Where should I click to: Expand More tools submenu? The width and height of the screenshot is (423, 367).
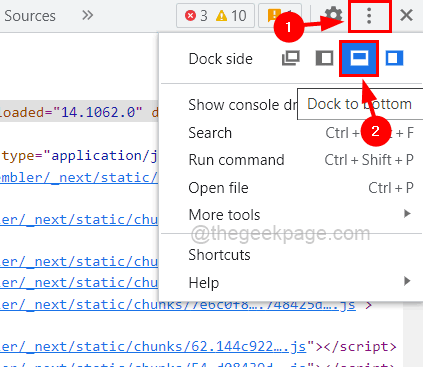(x=292, y=214)
